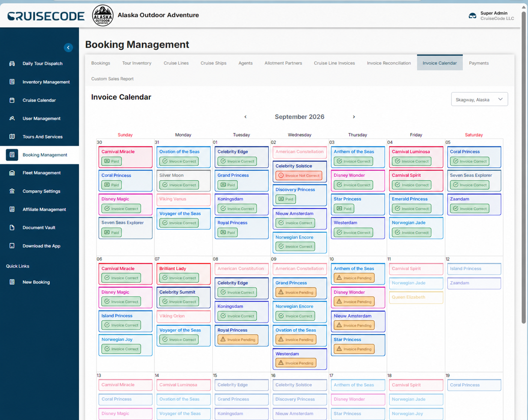Go to next month with right arrow

click(354, 117)
